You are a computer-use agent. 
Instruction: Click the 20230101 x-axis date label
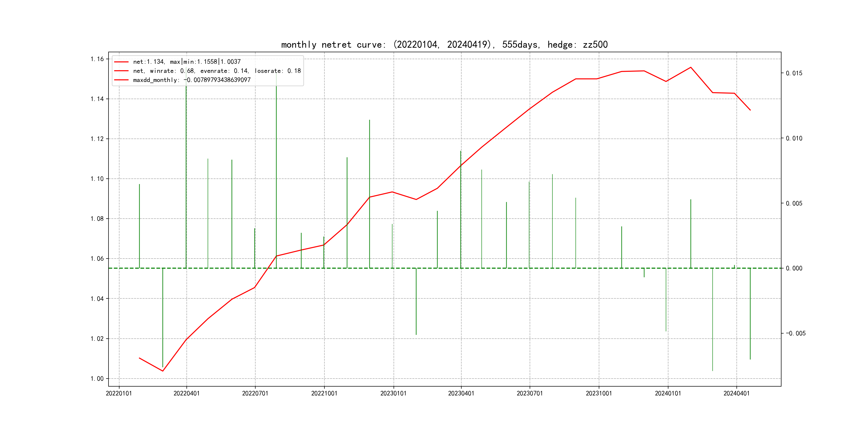point(393,393)
